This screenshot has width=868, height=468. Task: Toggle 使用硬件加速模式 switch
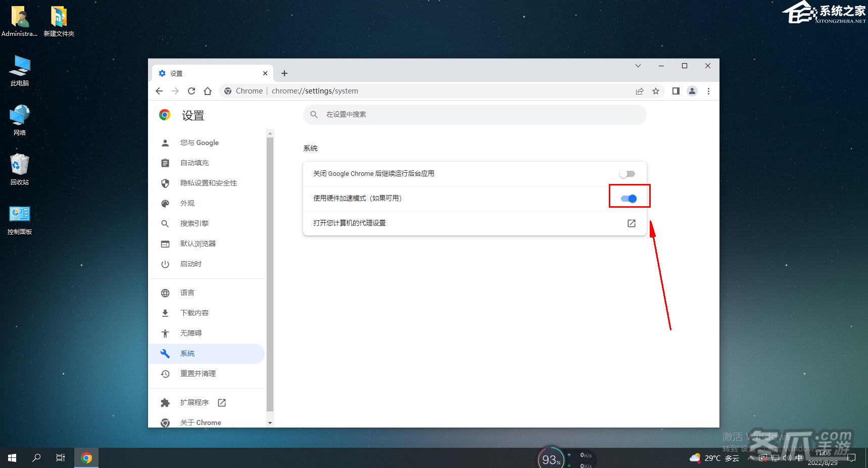click(629, 199)
